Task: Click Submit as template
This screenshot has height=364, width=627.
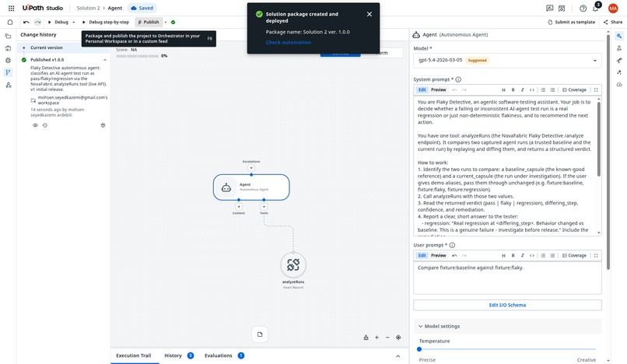Action: click(x=572, y=22)
